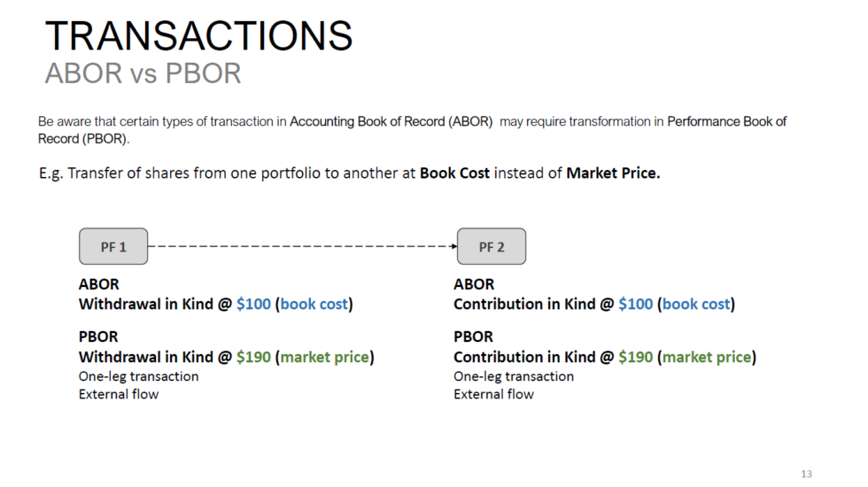Screen dimensions: 868x487
Task: Click blue book cost text in the Withdrawal line
Action: tap(314, 304)
